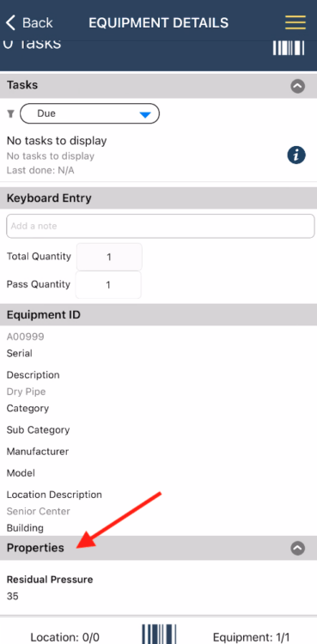Viewport: 317px width, 644px height.
Task: Tap the Location 0/0 counter
Action: [65, 637]
